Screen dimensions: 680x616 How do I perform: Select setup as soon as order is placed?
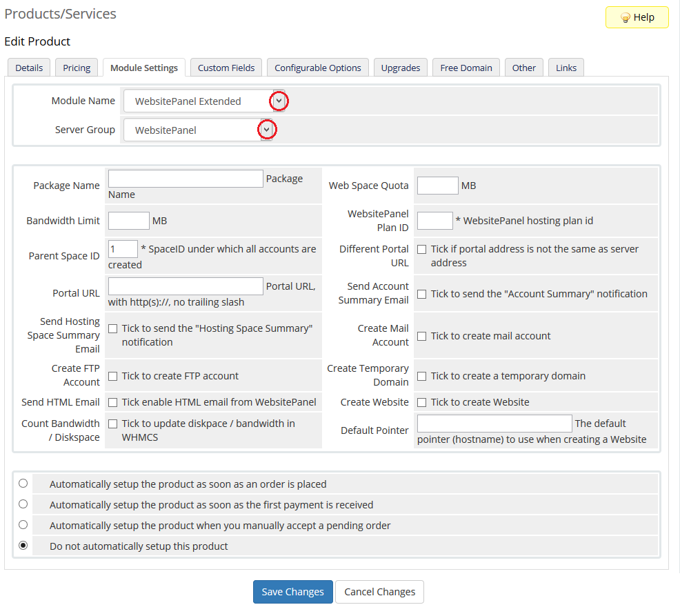(23, 484)
